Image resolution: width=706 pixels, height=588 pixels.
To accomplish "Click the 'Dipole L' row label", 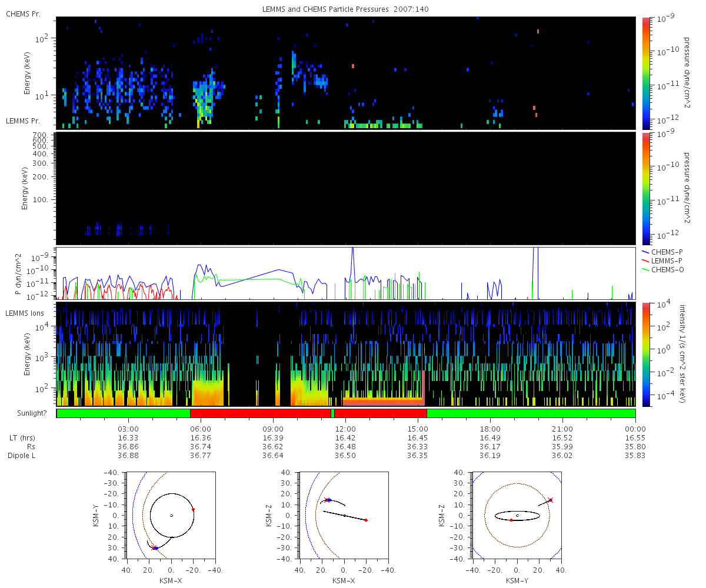I will pos(21,456).
